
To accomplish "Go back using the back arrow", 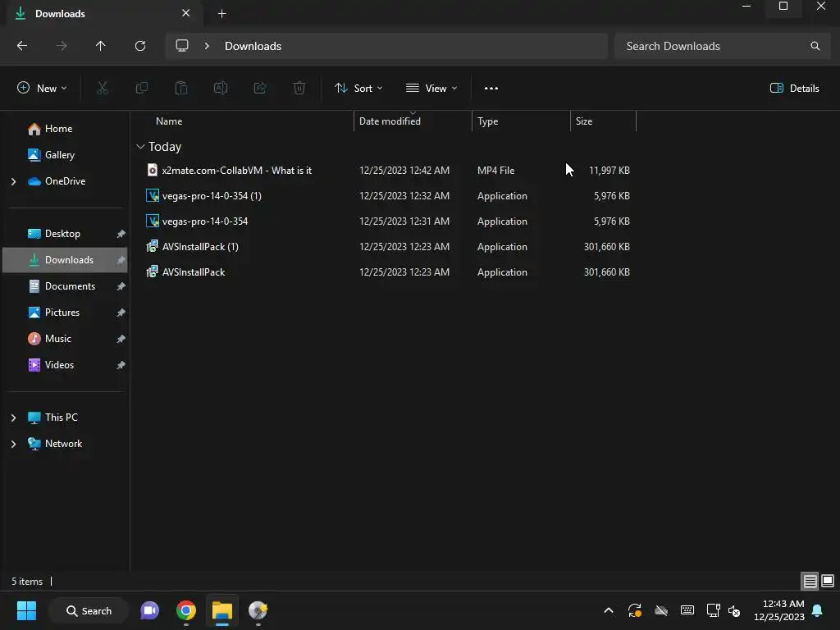I will [x=22, y=46].
